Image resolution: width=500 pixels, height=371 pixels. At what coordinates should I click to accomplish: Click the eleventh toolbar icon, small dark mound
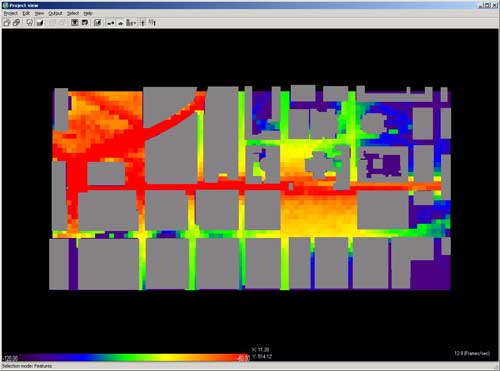(x=120, y=23)
